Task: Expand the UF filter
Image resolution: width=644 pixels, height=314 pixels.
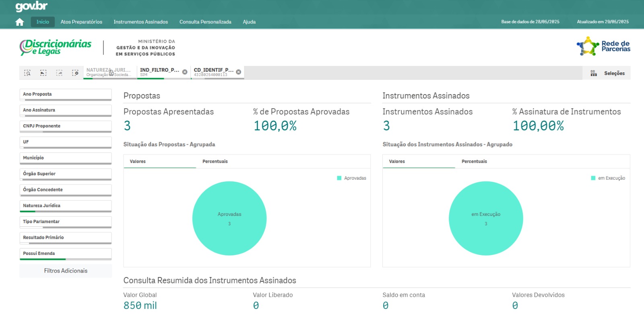Action: (x=66, y=142)
